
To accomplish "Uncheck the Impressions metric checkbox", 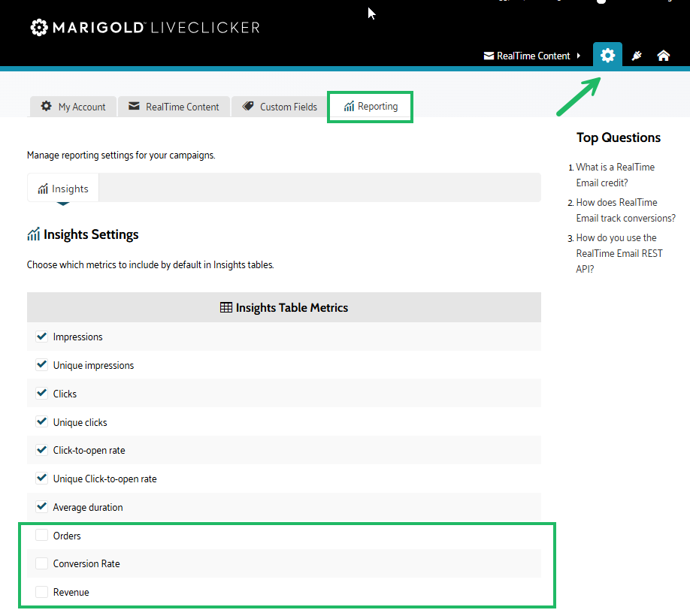I will (42, 337).
